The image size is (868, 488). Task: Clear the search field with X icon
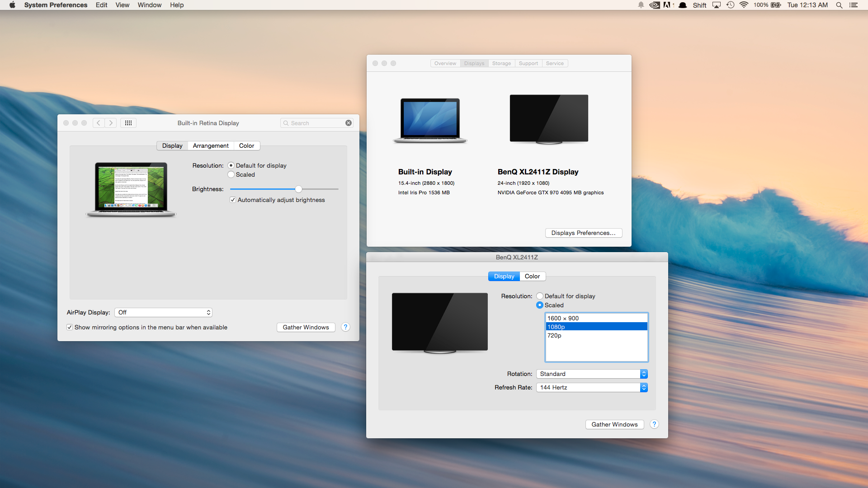tap(349, 123)
